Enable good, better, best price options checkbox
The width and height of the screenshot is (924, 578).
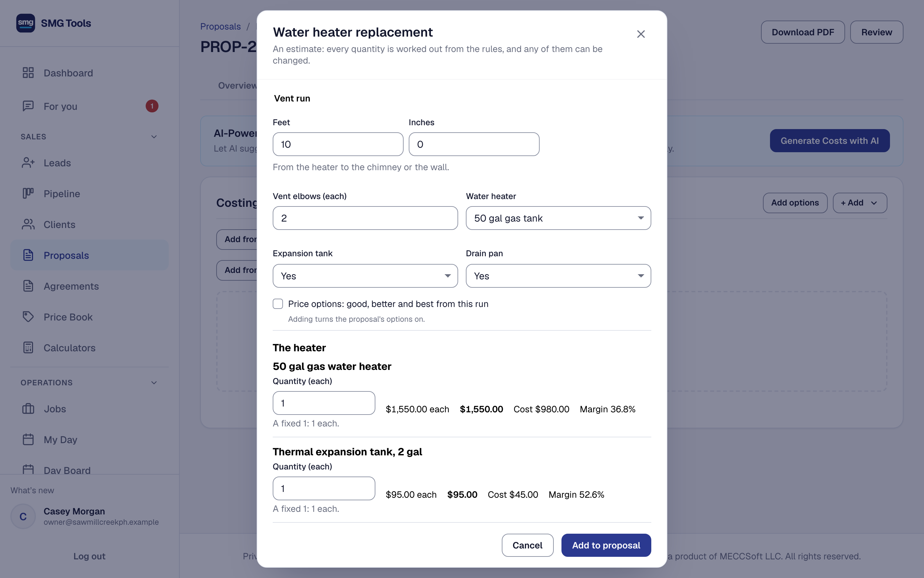[x=278, y=304]
